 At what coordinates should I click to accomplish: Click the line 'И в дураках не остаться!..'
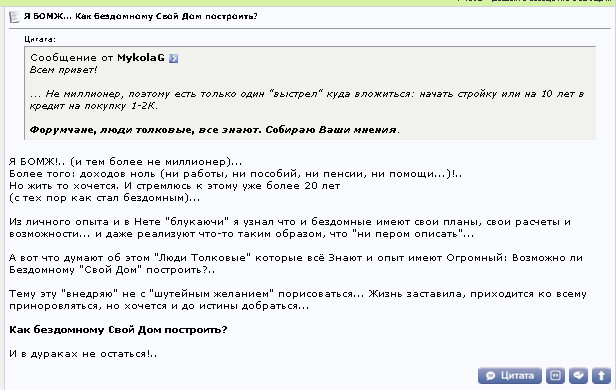tap(83, 354)
